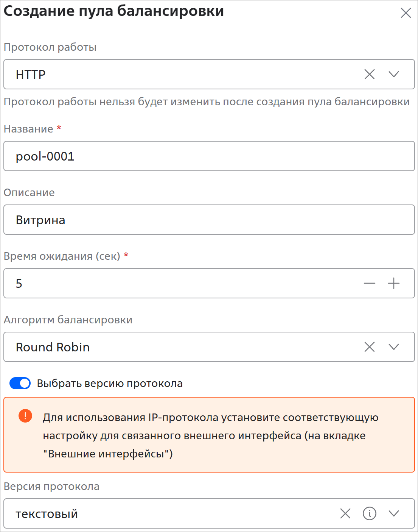Expand the Алгоритм балансировки dropdown
Viewport: 418px width, 532px height.
pos(394,347)
